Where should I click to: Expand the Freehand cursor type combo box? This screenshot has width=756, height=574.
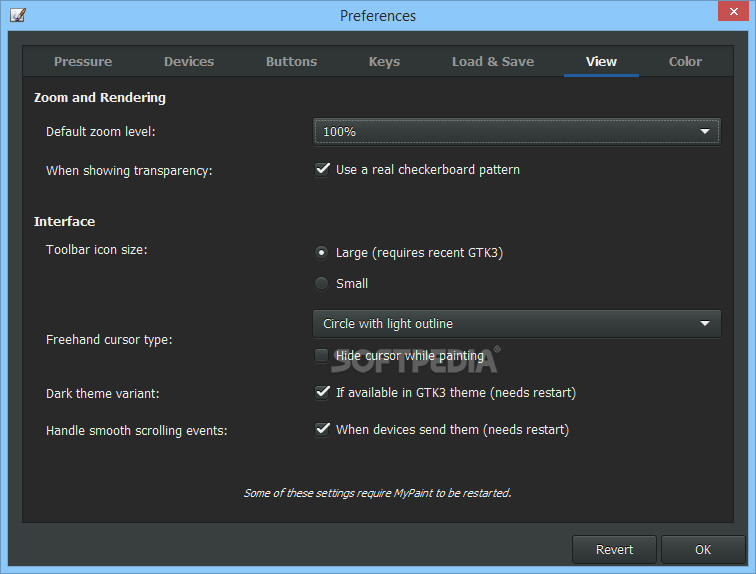click(516, 323)
